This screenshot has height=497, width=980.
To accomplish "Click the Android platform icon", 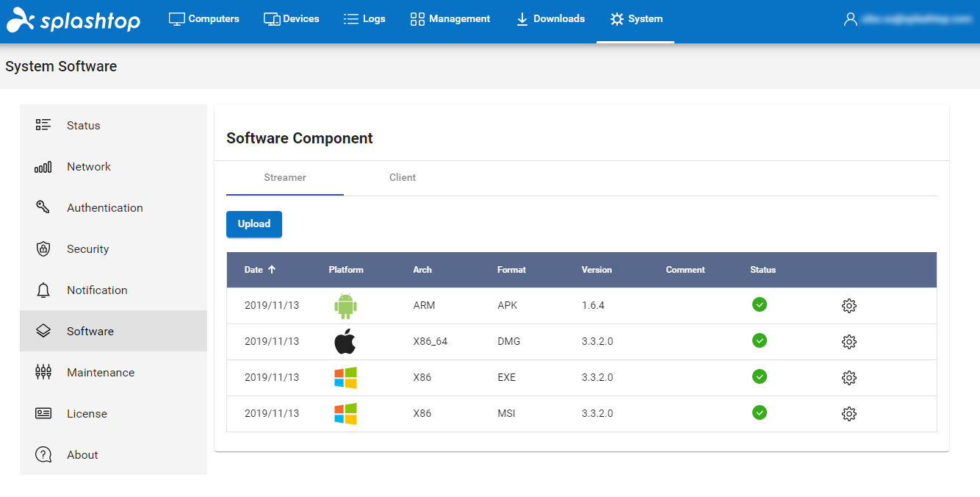I will point(345,306).
